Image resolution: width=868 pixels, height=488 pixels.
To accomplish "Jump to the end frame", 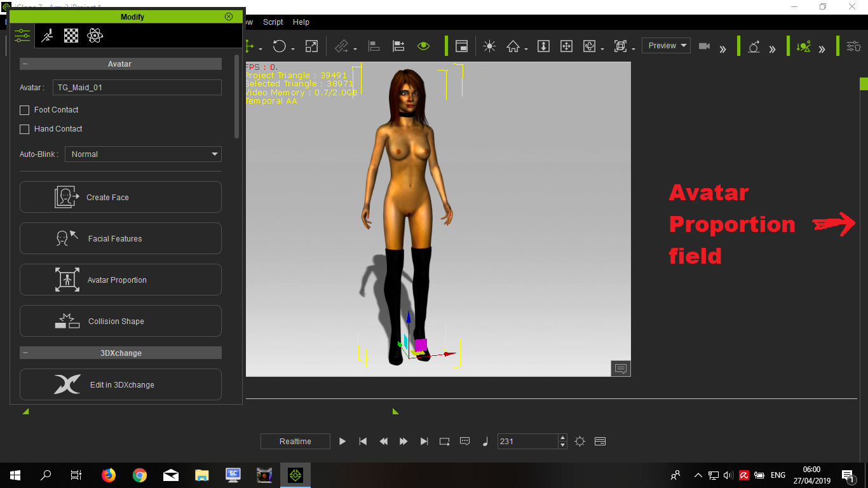I will point(424,441).
